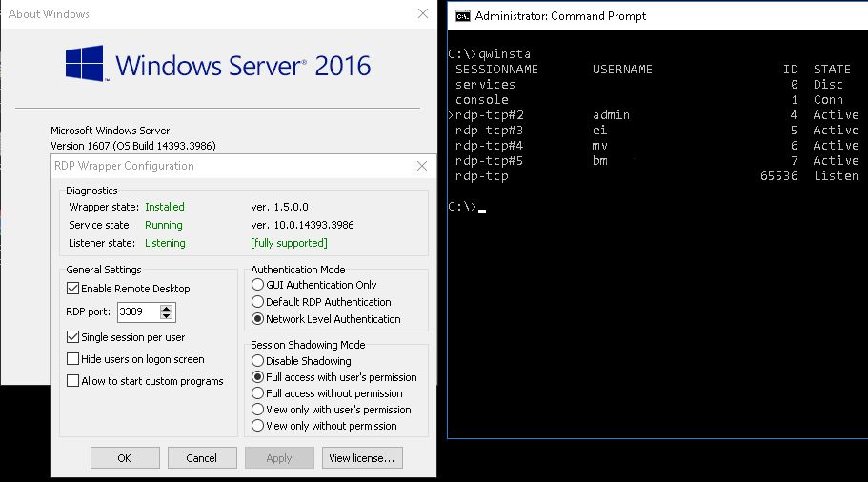Click 'ver. 1.5.0.0' text
The image size is (868, 482).
(279, 207)
